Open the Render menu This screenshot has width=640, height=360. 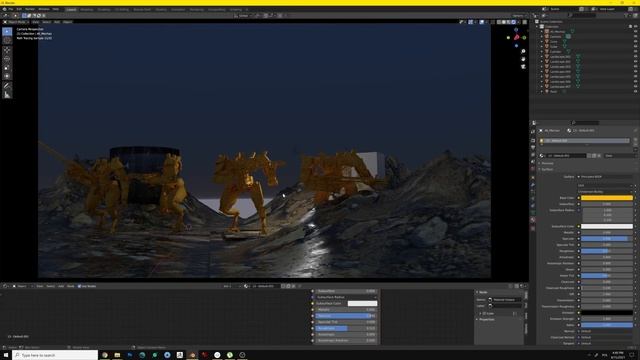pyautogui.click(x=30, y=9)
